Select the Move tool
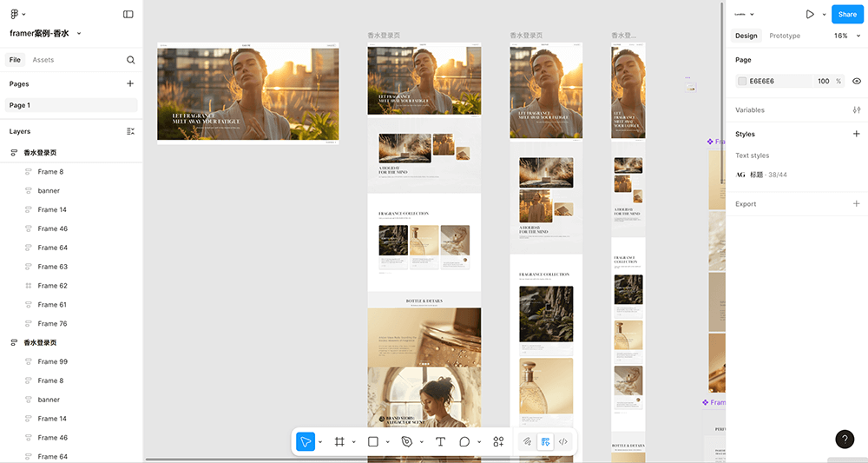The height and width of the screenshot is (463, 868). 306,441
